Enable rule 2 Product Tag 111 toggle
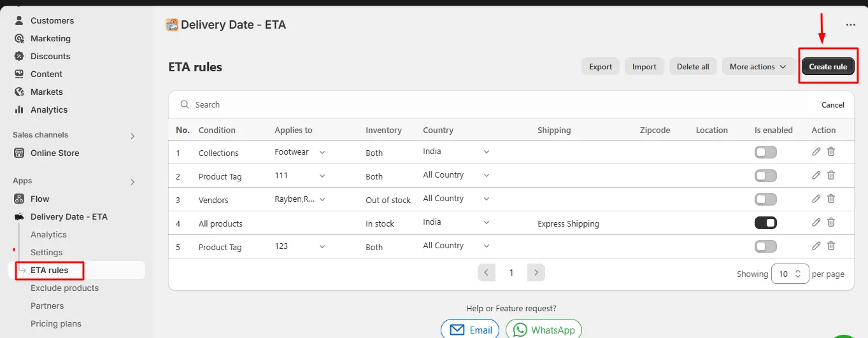Screen dimensions: 868x338 (765, 176)
